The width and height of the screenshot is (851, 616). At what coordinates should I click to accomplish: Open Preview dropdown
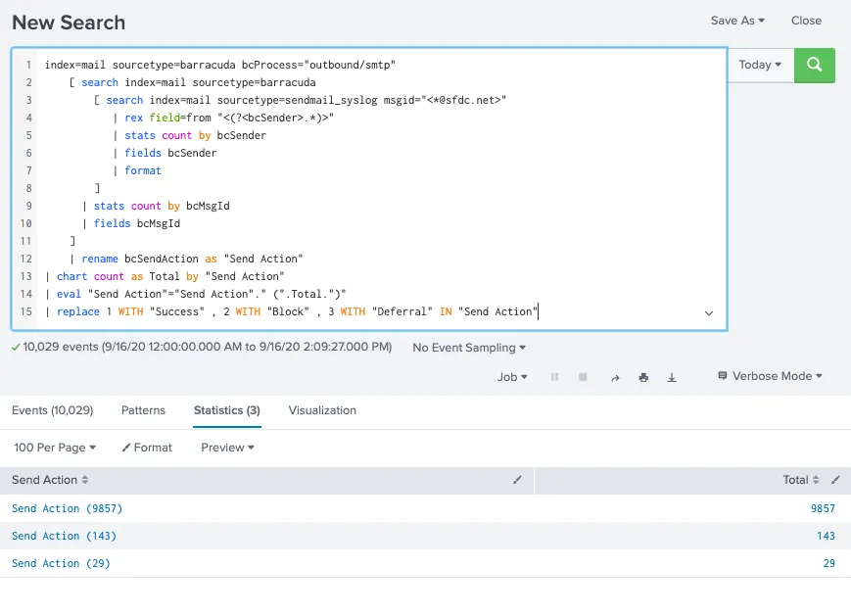[227, 448]
